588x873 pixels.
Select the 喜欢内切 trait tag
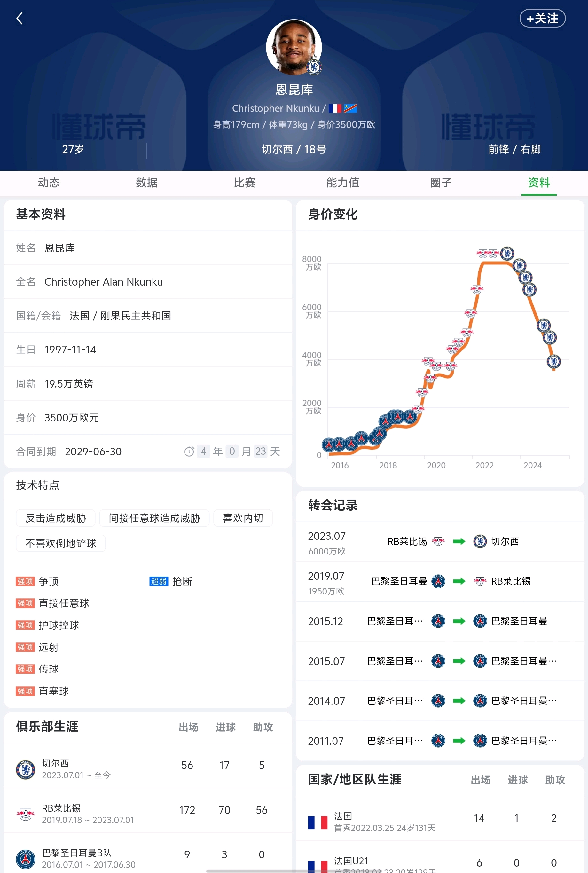[x=243, y=518]
